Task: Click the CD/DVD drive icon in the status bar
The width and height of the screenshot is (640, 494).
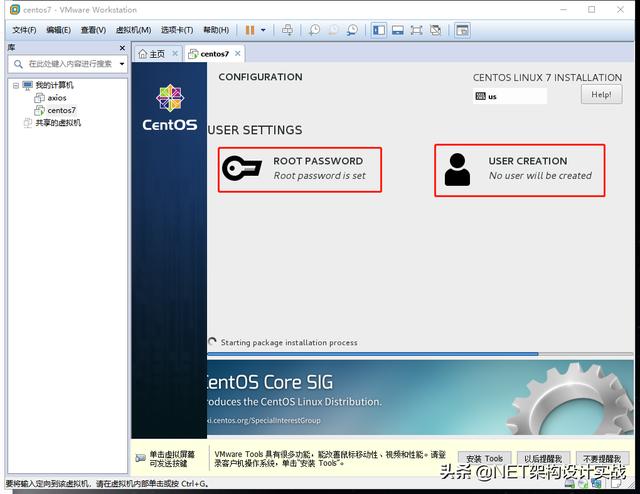Action: click(x=583, y=484)
